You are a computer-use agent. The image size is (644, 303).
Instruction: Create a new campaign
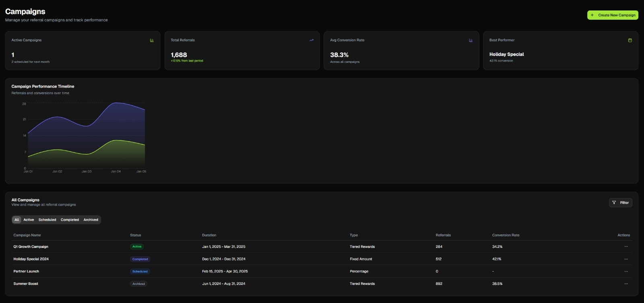(x=613, y=15)
